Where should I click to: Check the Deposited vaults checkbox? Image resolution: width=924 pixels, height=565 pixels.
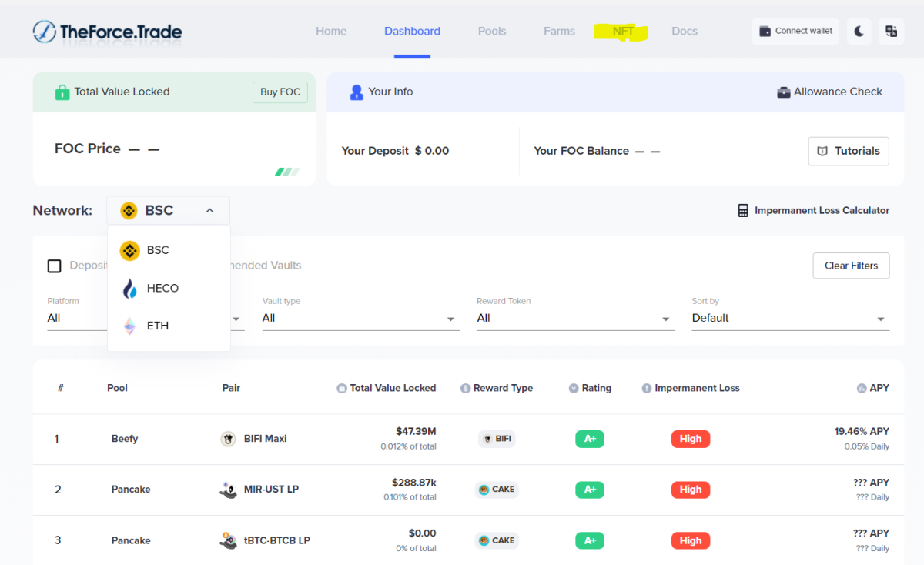55,266
